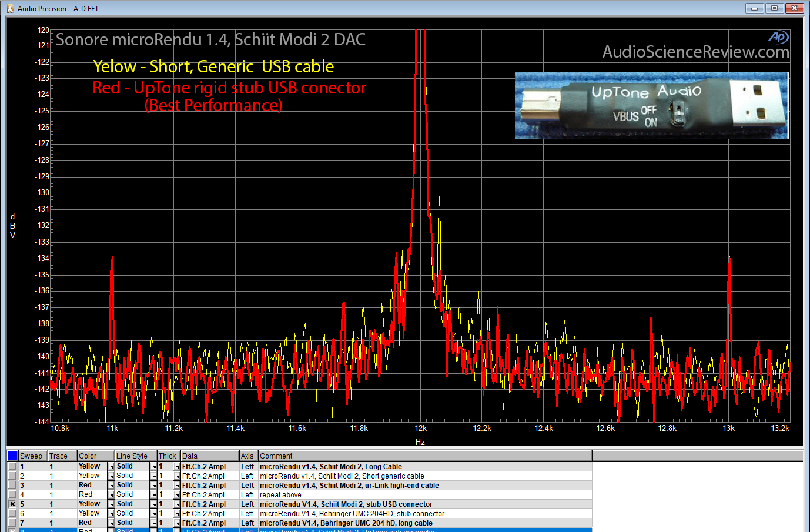
Task: Uncheck the sweep 5 stub USB connector checkbox
Action: (12, 504)
